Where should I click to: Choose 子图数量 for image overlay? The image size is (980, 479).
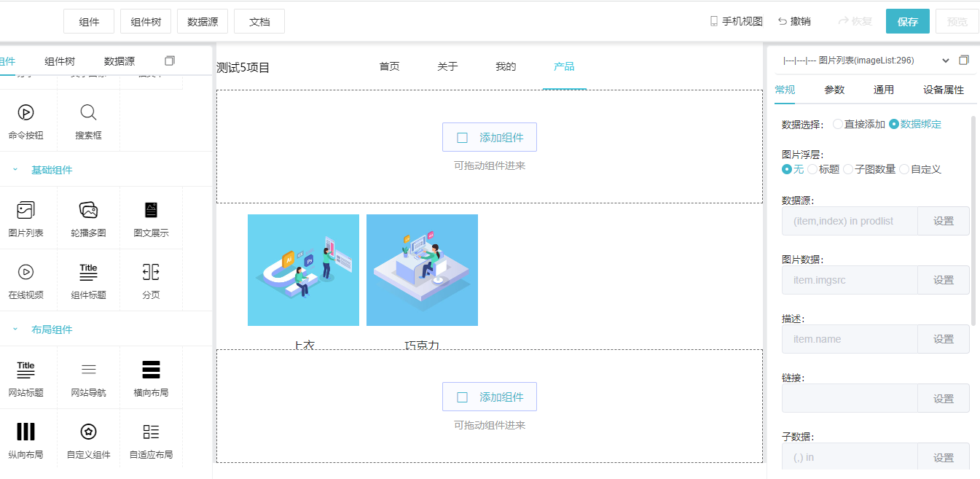click(x=869, y=169)
